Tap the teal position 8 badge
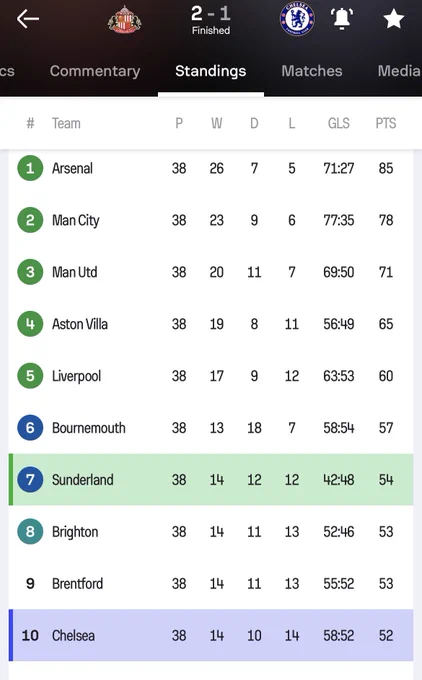Screen dimensions: 422x680 (x=30, y=531)
